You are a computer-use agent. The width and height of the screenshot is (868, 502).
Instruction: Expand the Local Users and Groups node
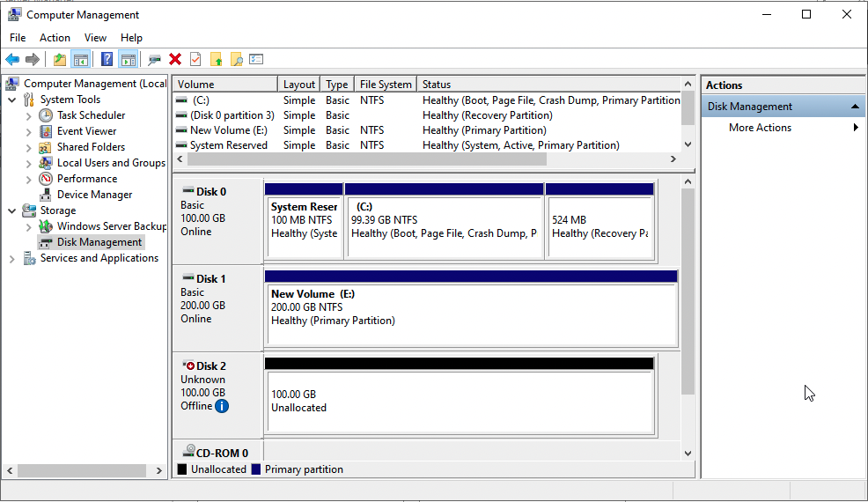point(29,164)
